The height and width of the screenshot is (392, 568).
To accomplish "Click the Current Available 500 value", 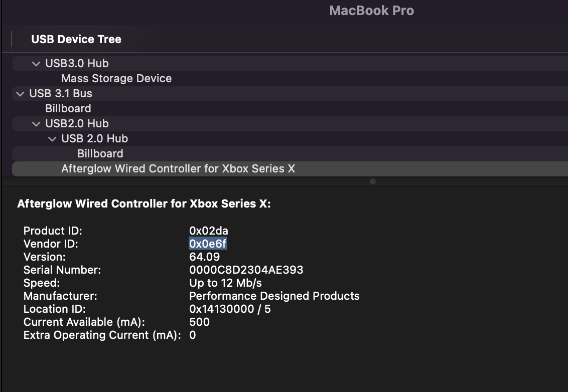I will (201, 322).
